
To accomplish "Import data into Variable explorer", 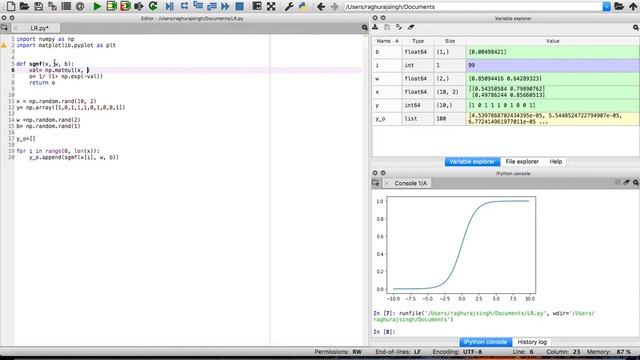I will coord(375,27).
